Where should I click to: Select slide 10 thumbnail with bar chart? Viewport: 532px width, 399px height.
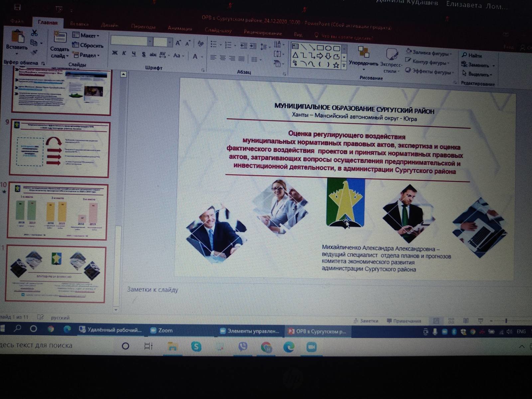pyautogui.click(x=58, y=211)
